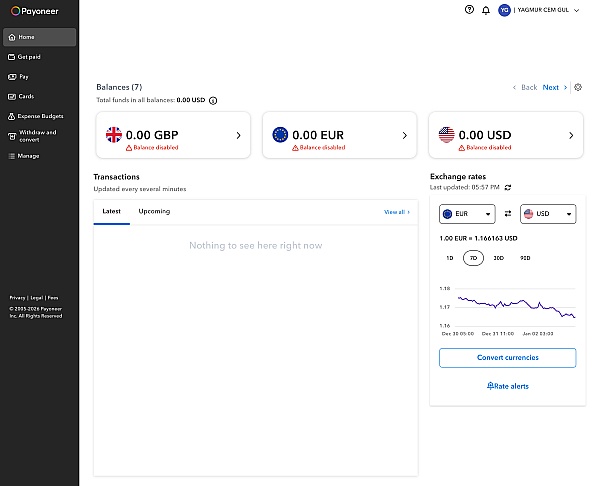Click the Payoneer logo
The height and width of the screenshot is (486, 600).
coord(33,10)
